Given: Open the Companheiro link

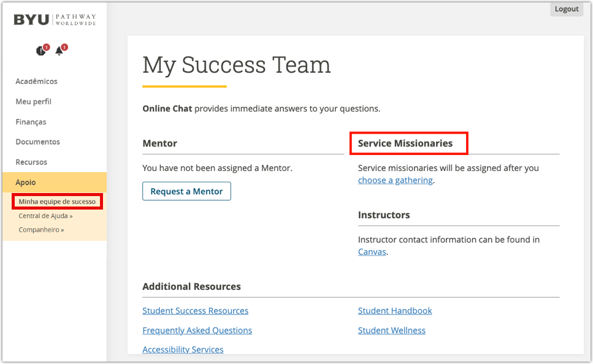Looking at the screenshot, I should pos(41,230).
